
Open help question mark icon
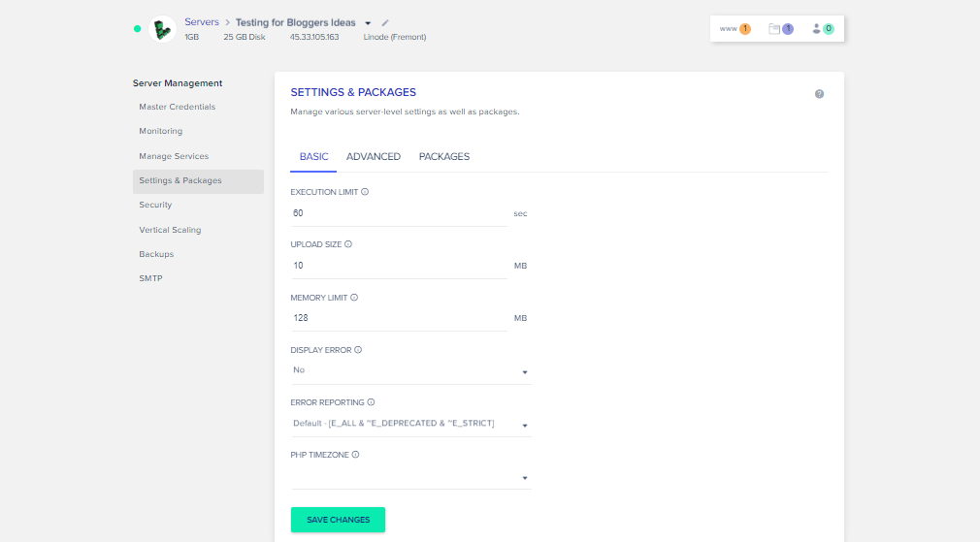[x=819, y=94]
